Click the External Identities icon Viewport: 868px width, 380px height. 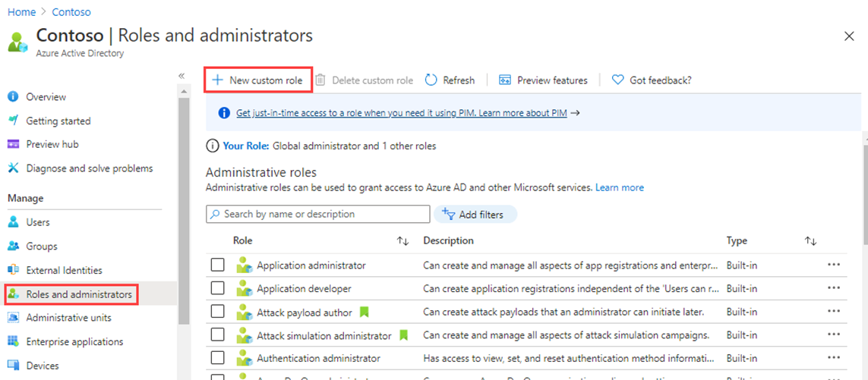13,270
